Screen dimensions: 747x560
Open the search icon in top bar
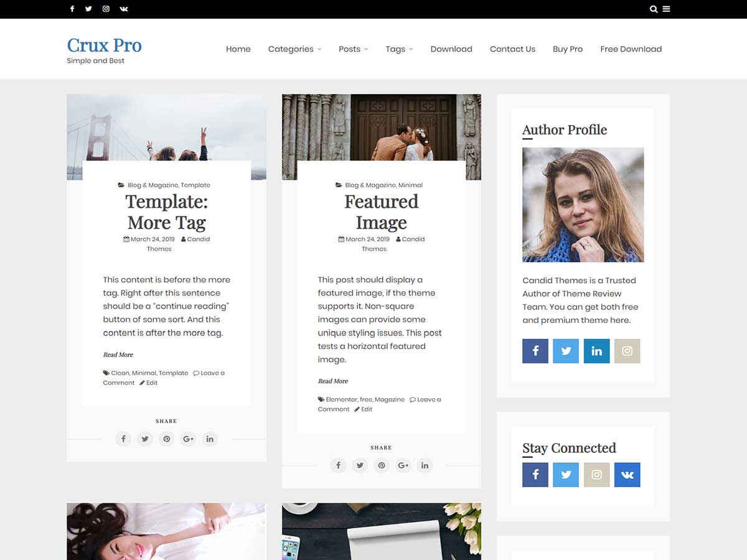[x=653, y=9]
